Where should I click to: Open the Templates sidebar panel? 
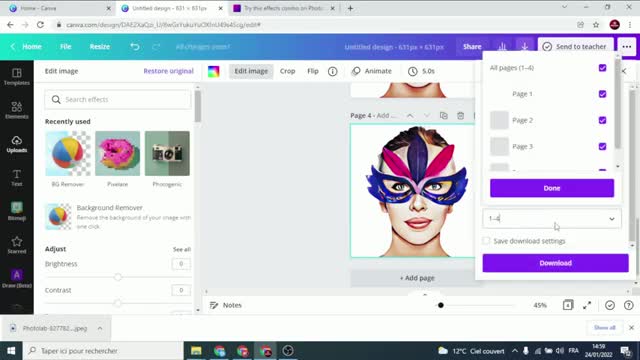point(17,76)
